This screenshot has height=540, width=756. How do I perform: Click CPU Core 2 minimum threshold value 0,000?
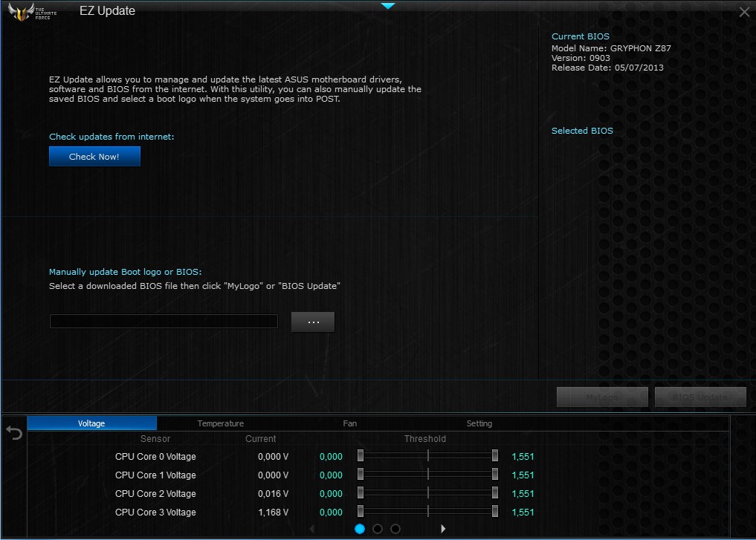click(331, 494)
